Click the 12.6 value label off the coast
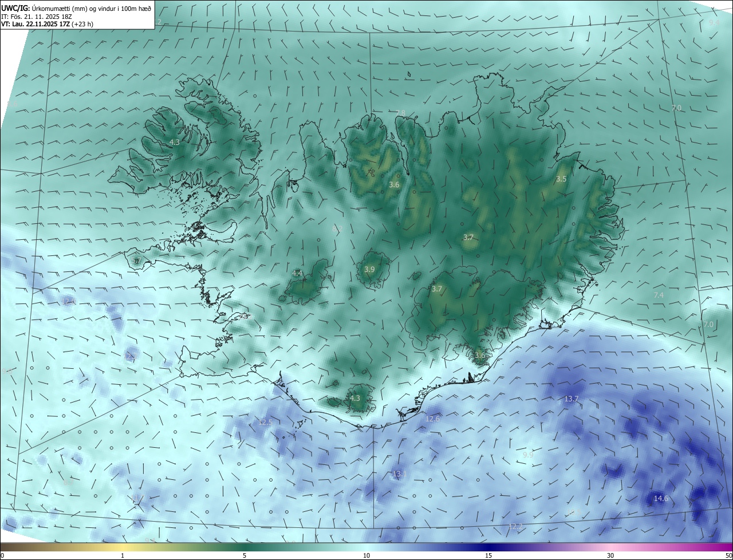Image resolution: width=733 pixels, height=560 pixels. pyautogui.click(x=433, y=419)
